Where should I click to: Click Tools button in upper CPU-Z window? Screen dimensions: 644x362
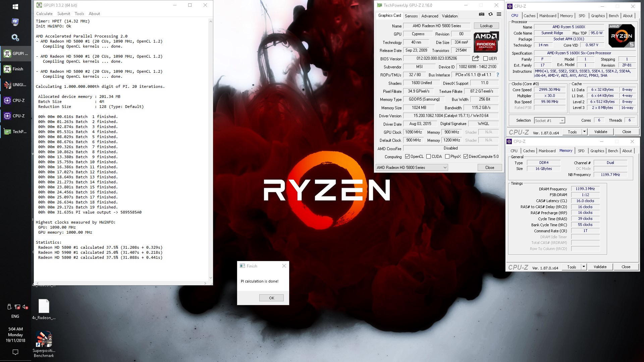[572, 132]
